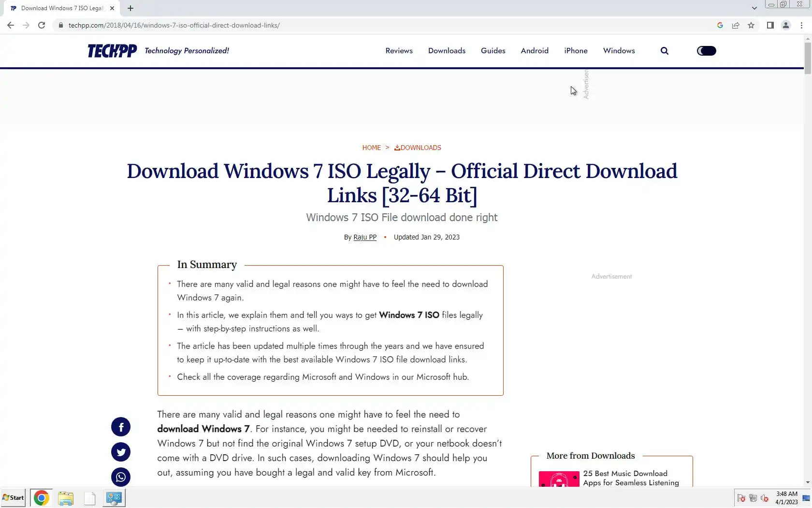This screenshot has width=812, height=508.
Task: Open control panel icon in taskbar
Action: (x=114, y=498)
